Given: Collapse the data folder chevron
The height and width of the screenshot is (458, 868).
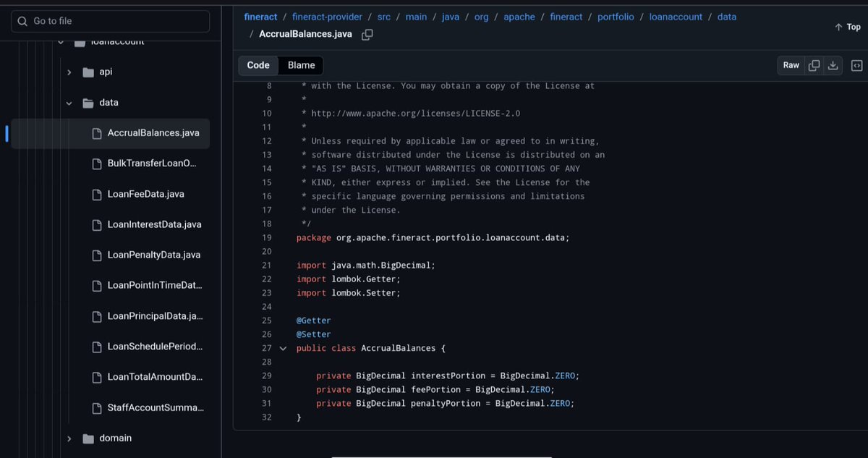Looking at the screenshot, I should pos(69,103).
